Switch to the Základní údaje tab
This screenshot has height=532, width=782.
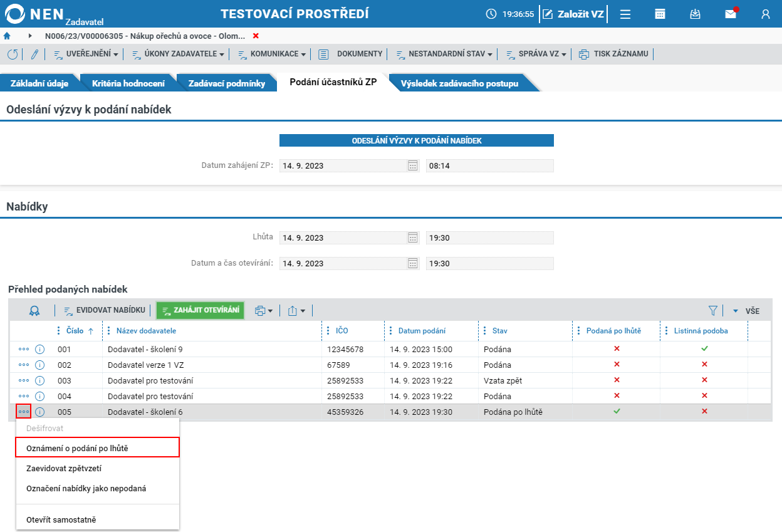[39, 83]
